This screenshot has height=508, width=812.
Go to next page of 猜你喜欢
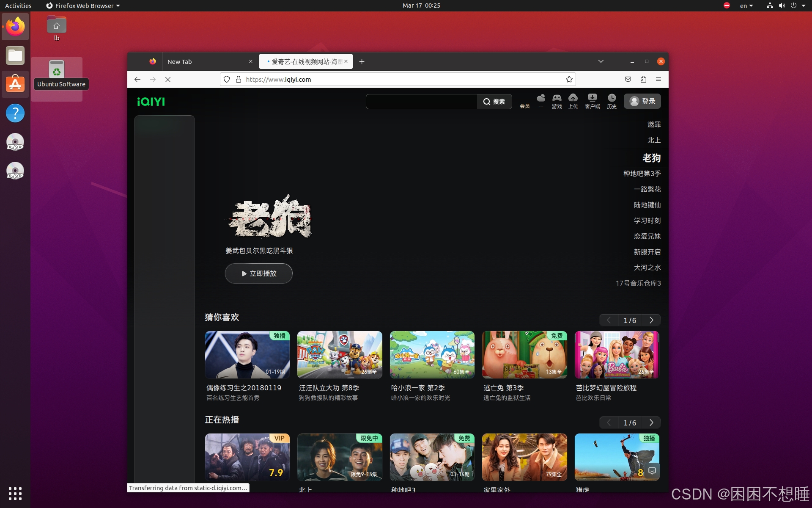click(651, 320)
